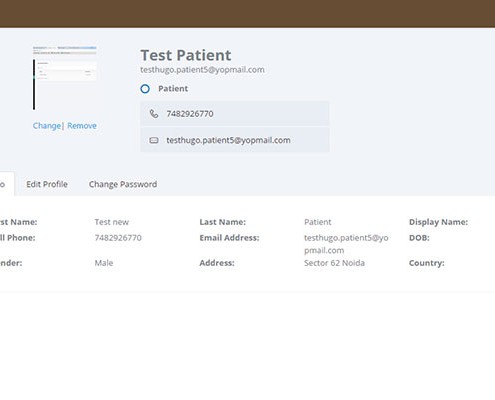Click the email row in the contact card
Screen dimensions: 495x400
(235, 140)
